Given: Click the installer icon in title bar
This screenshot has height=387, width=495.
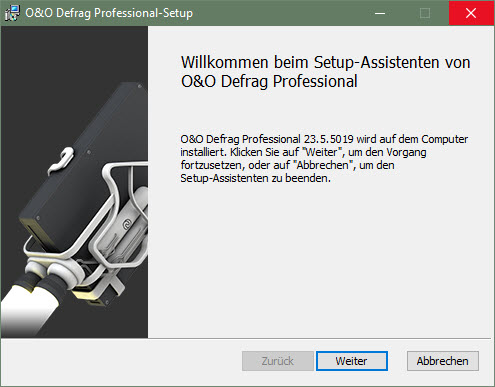Looking at the screenshot, I should [x=12, y=13].
